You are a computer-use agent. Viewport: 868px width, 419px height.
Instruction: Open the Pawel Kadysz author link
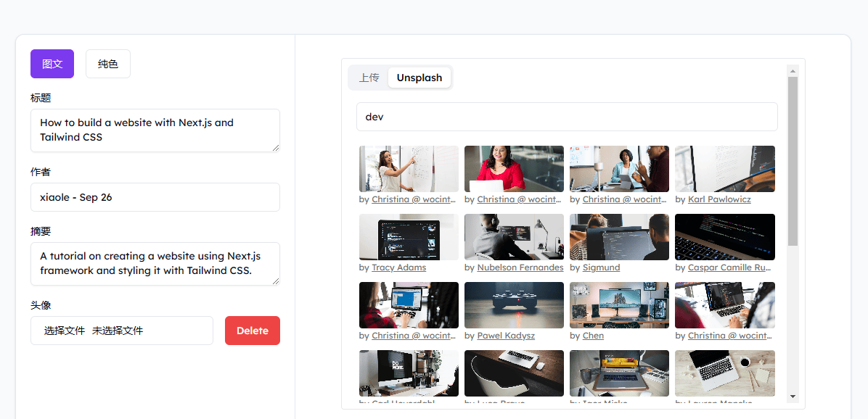505,336
